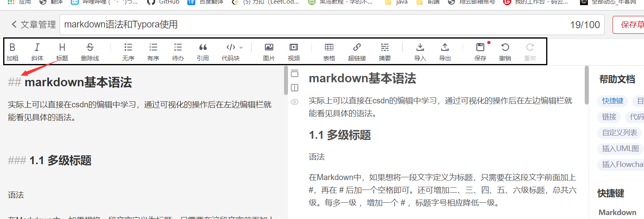
Task: Click the 19/100 character counter
Action: click(585, 25)
